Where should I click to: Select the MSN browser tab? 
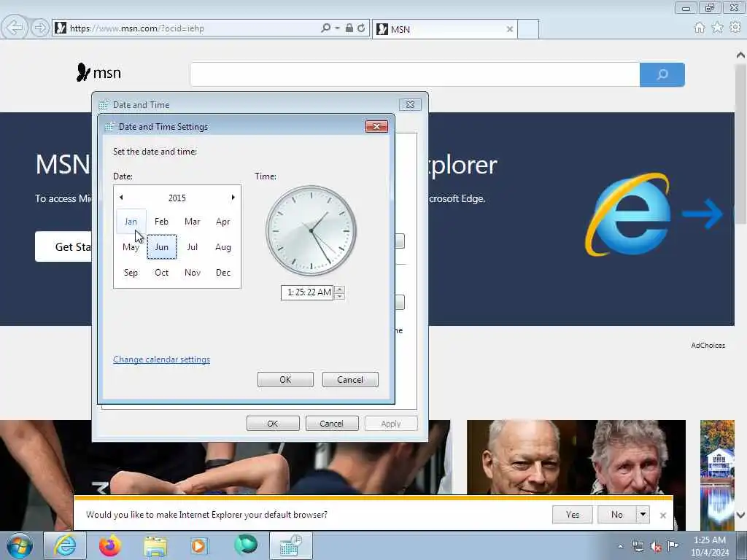click(x=444, y=29)
